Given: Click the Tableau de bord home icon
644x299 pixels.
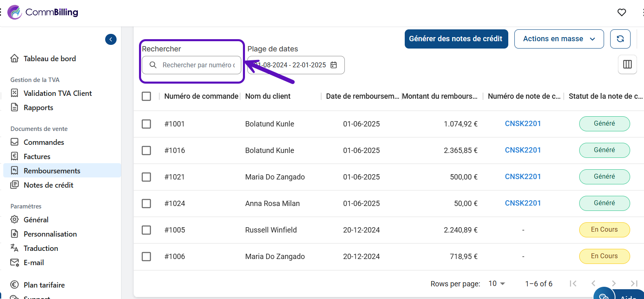Looking at the screenshot, I should (15, 58).
